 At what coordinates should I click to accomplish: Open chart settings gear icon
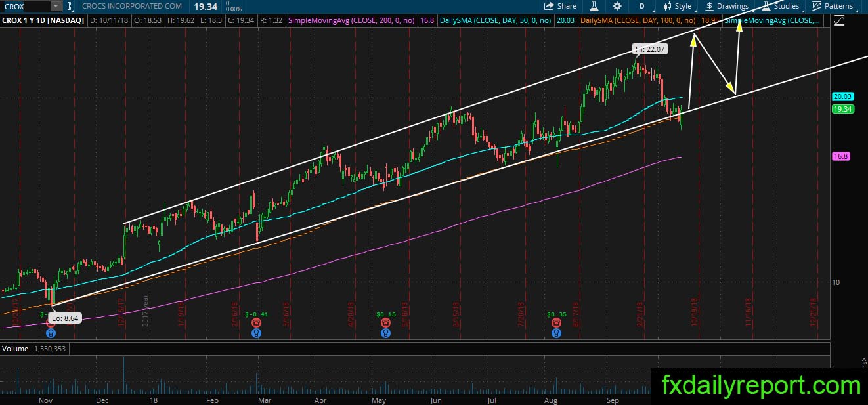(617, 6)
